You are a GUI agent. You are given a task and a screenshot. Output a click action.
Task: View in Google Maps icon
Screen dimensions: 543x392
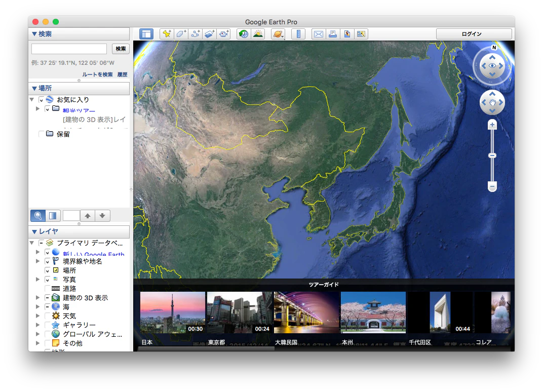click(361, 34)
